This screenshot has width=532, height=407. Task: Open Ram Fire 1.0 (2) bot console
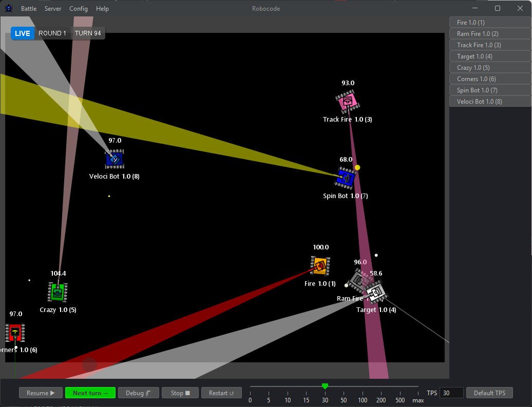[490, 33]
